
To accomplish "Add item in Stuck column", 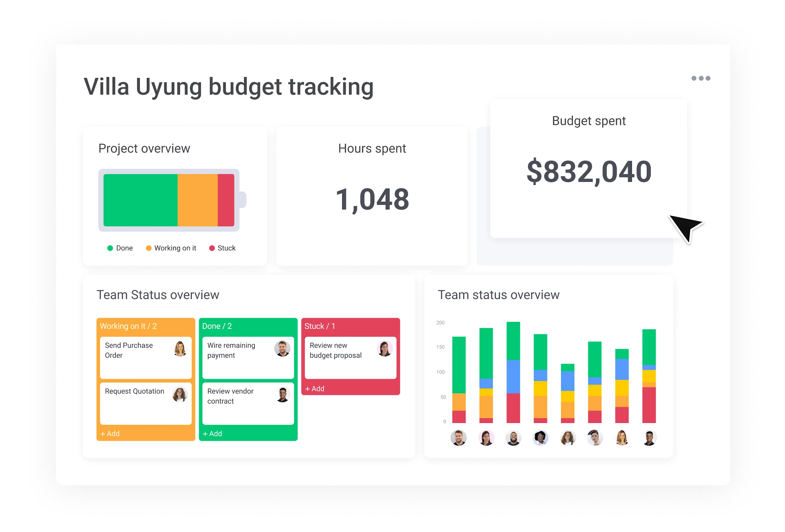I will click(x=315, y=389).
